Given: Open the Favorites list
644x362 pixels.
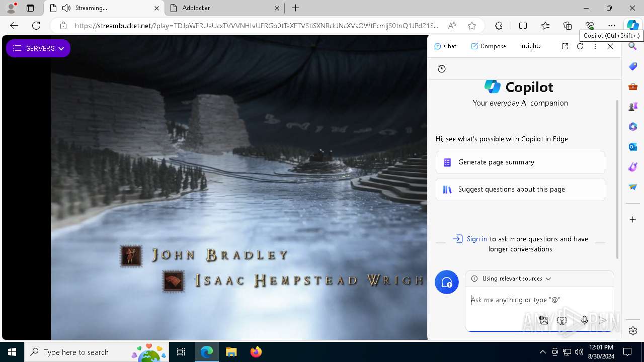Looking at the screenshot, I should [545, 26].
